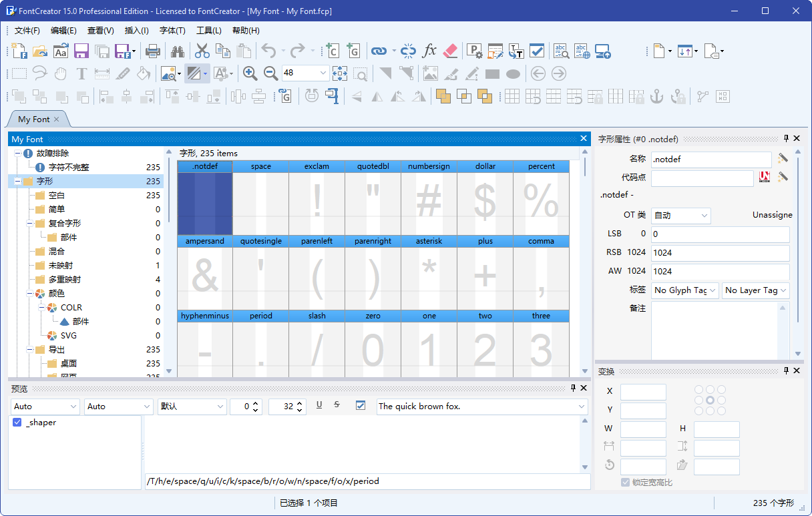Screen dimensions: 812x516
Task: Toggle the underline U button in preview
Action: click(x=319, y=405)
